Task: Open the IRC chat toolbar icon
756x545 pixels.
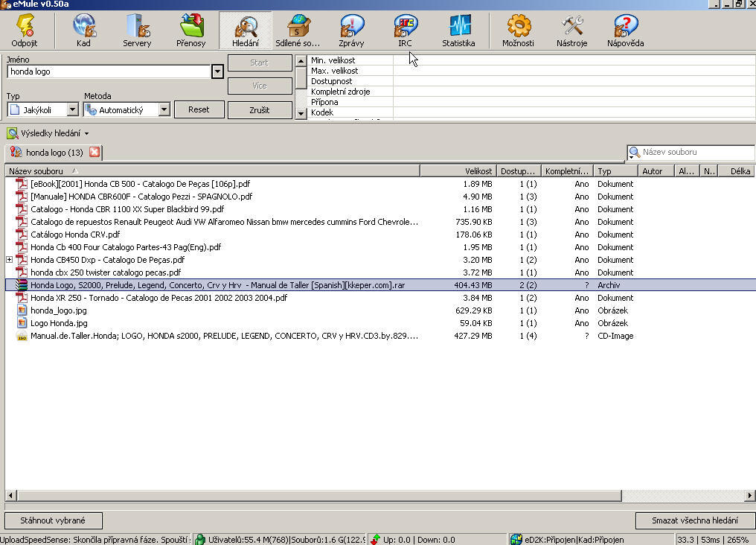Action: tap(405, 31)
